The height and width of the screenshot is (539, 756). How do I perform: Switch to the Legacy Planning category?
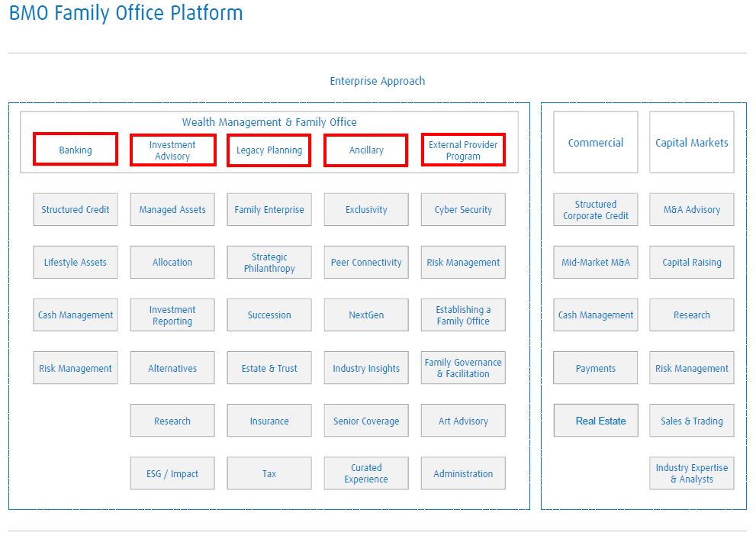269,150
